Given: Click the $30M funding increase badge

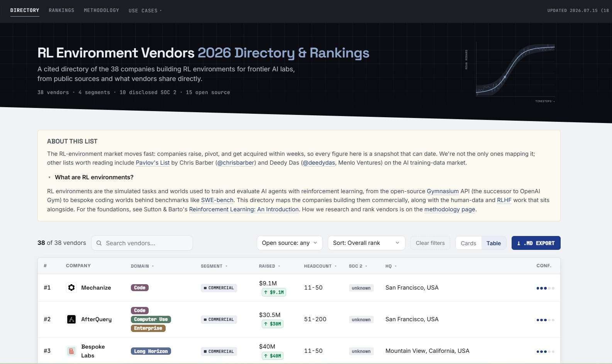Looking at the screenshot, I should click(273, 324).
